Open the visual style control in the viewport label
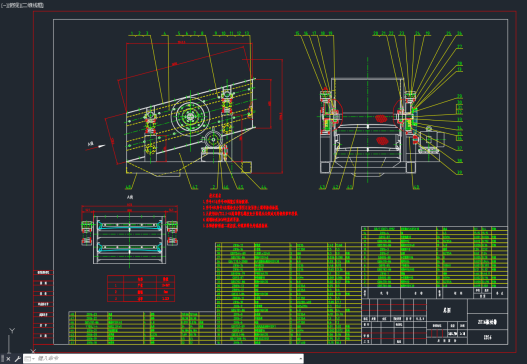 [x=33, y=5]
